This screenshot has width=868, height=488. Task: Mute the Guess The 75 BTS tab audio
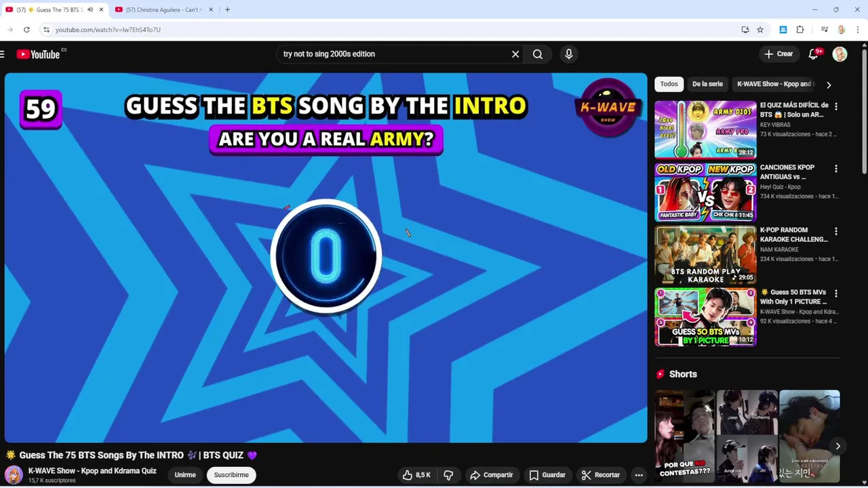pyautogui.click(x=90, y=9)
